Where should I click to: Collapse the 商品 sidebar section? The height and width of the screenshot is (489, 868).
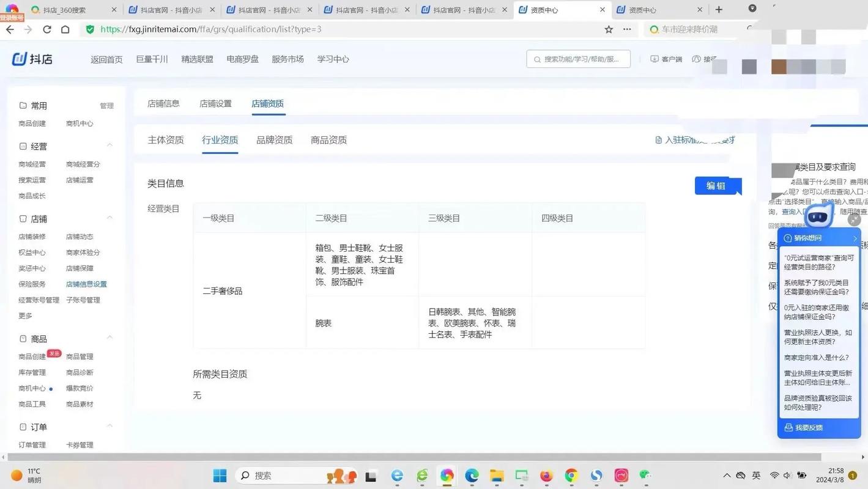pyautogui.click(x=109, y=338)
